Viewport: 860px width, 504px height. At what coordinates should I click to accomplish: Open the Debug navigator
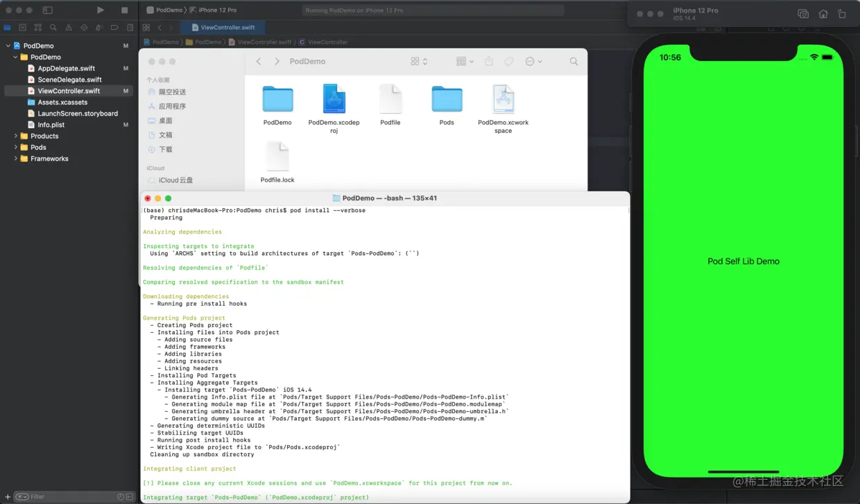point(99,28)
